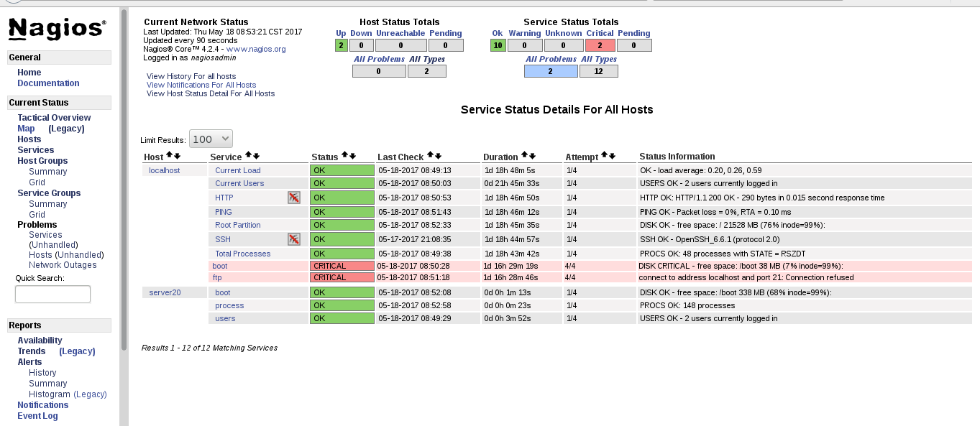Image resolution: width=980 pixels, height=426 pixels.
Task: Select Availability under Reports
Action: (x=40, y=341)
